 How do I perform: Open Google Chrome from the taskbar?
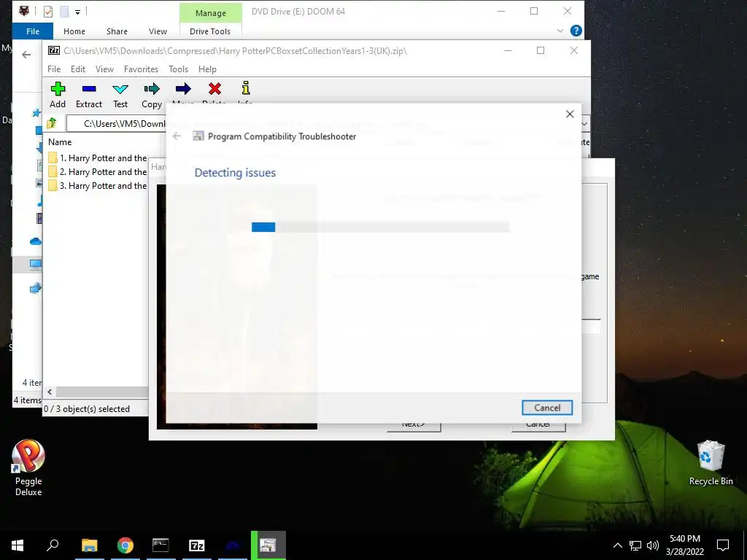click(125, 545)
